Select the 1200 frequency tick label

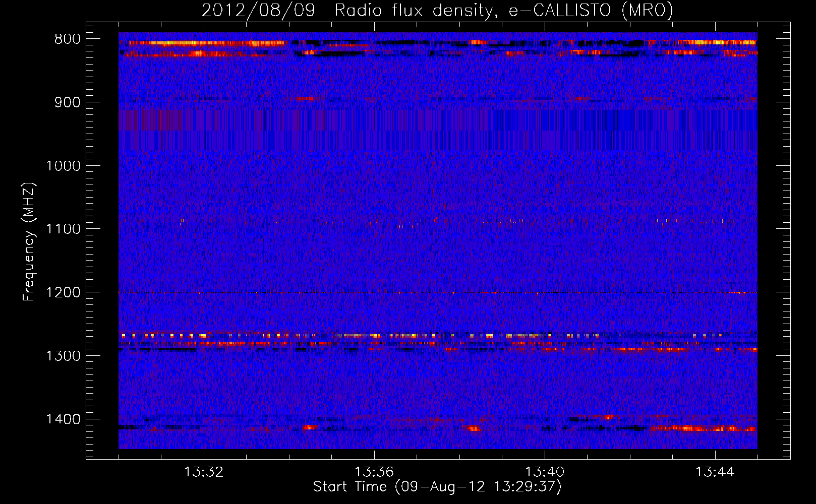[x=63, y=293]
